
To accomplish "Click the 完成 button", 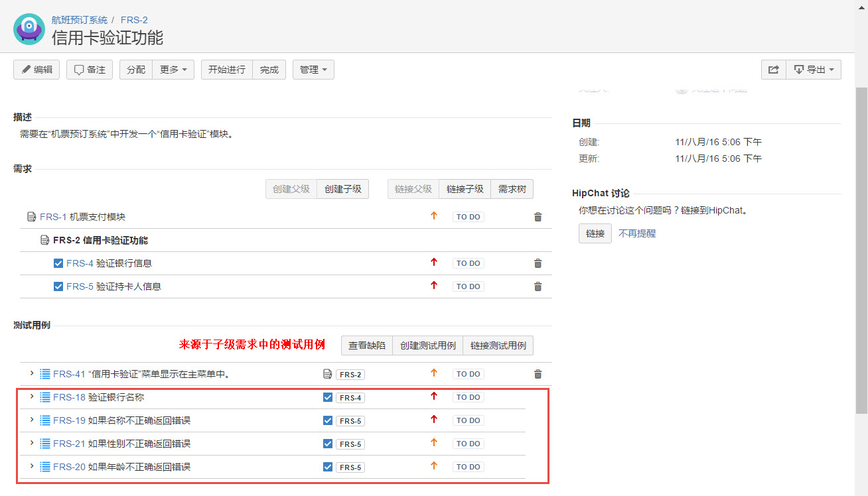I will pos(269,70).
